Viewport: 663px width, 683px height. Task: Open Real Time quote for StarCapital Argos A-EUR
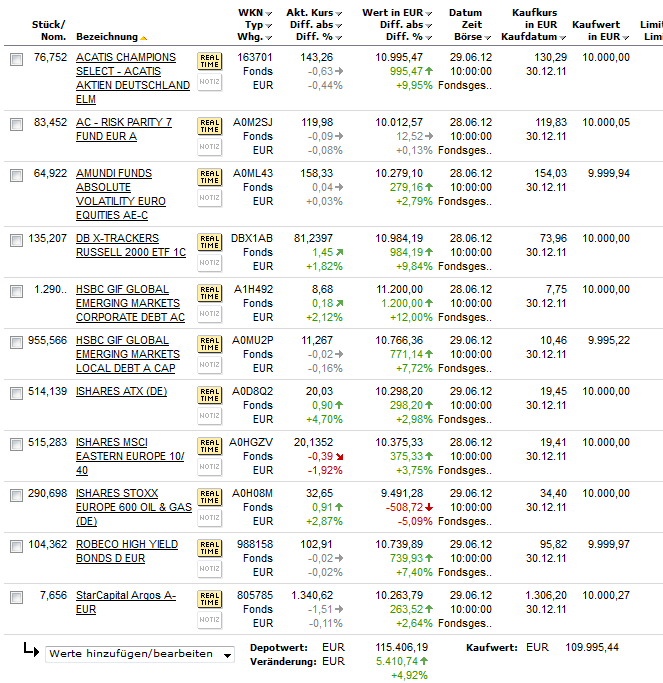point(210,599)
